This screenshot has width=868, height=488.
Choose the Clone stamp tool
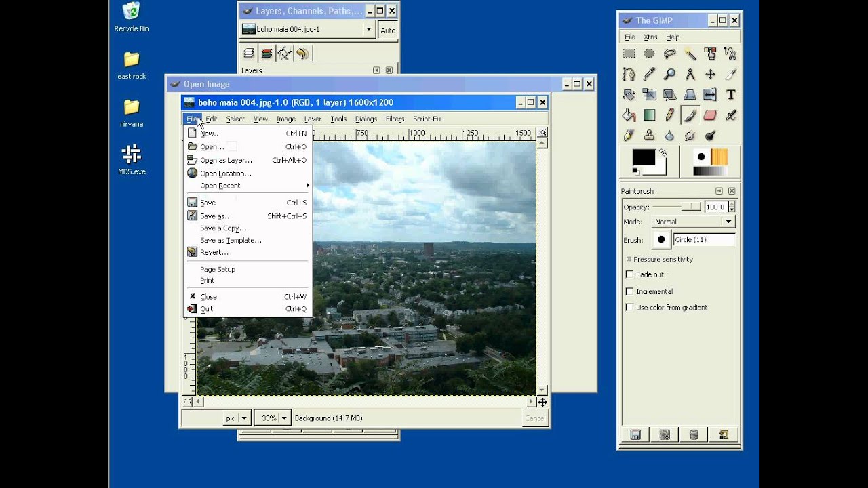tap(650, 136)
